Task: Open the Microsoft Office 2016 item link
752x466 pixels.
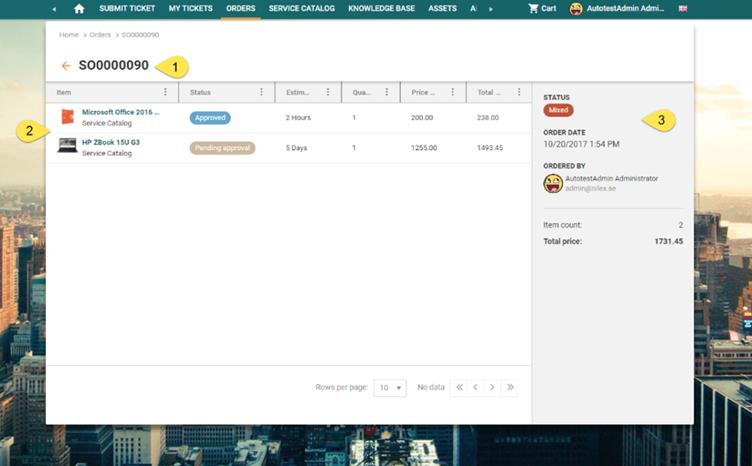Action: click(x=120, y=112)
